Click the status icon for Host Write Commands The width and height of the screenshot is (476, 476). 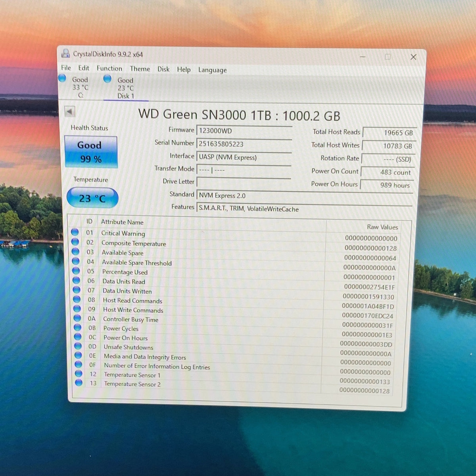tap(77, 309)
